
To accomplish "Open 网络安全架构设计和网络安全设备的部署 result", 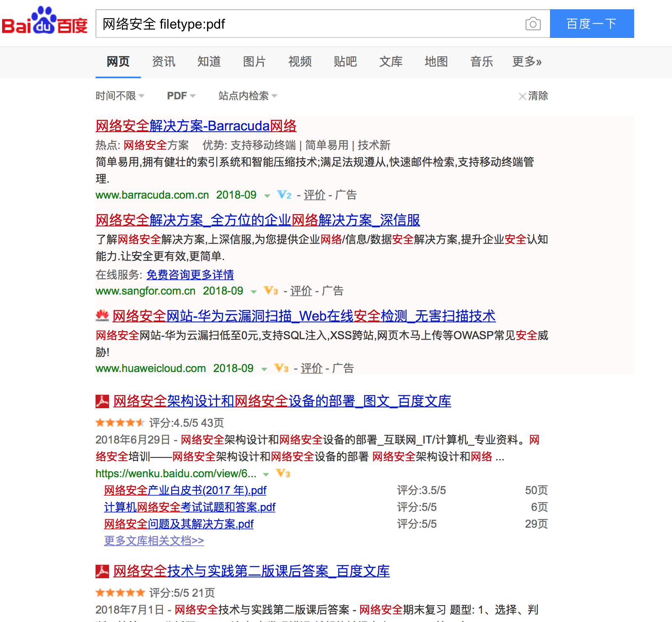I will [282, 401].
